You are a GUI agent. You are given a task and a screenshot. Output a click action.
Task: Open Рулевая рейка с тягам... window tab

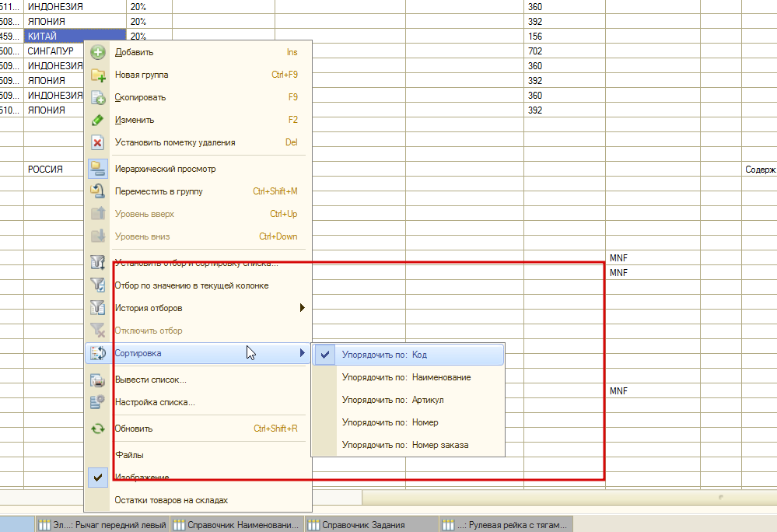(x=506, y=525)
